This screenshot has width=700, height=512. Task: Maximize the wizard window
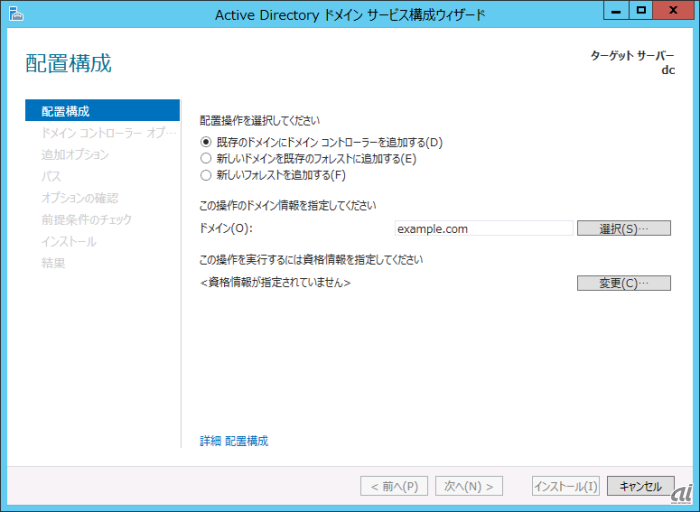click(x=641, y=10)
